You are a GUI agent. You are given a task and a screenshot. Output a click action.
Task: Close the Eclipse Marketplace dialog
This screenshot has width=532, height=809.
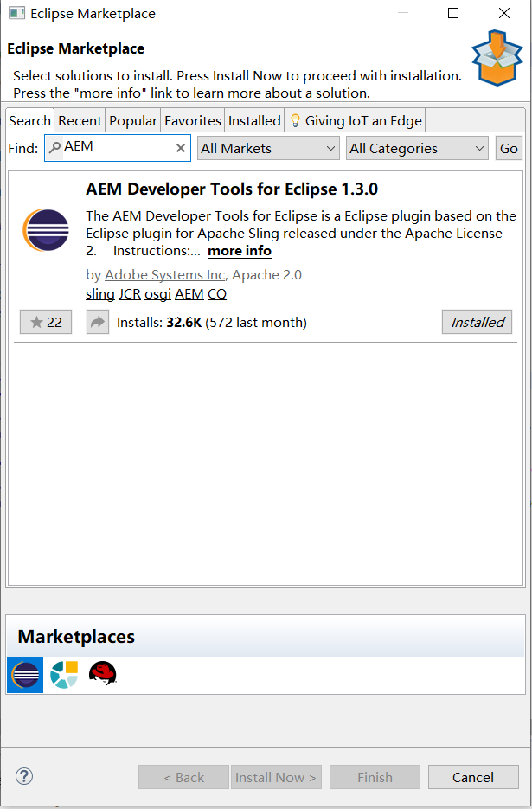pyautogui.click(x=504, y=13)
